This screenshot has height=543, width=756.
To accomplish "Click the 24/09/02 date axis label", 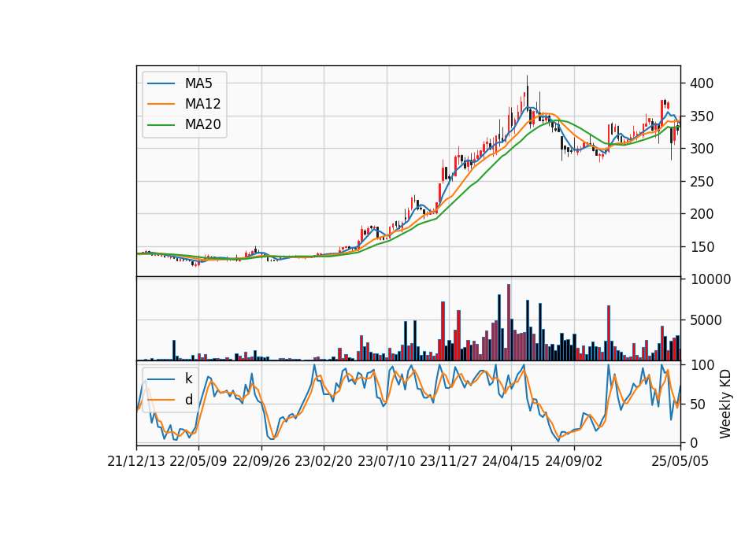I will tap(574, 461).
